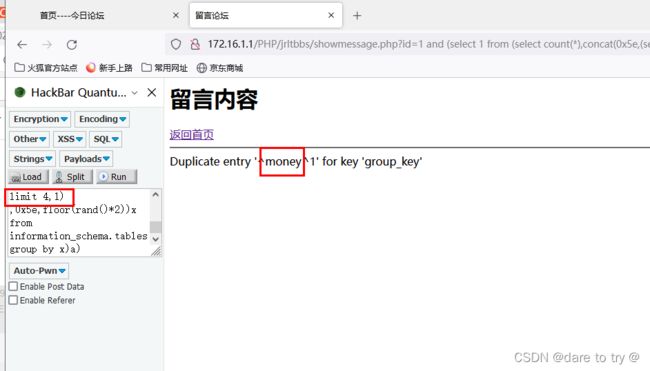
Task: Close the 首页----今日论坛 tab
Action: 176,15
